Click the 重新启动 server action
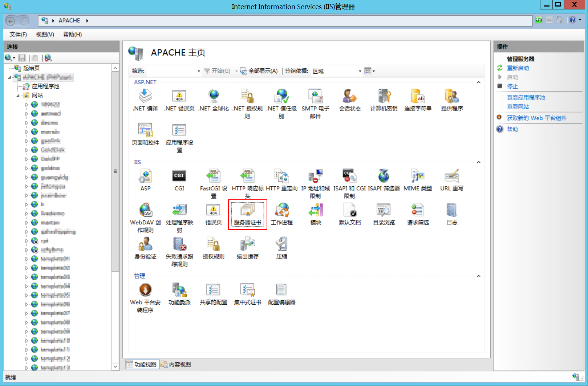The width and height of the screenshot is (588, 386). tap(518, 68)
